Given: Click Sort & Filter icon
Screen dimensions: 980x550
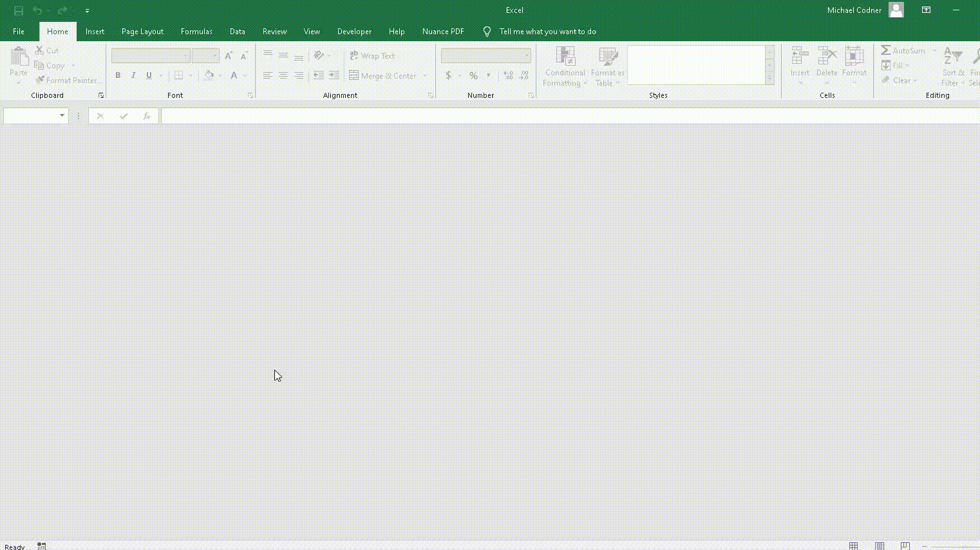Looking at the screenshot, I should (953, 56).
